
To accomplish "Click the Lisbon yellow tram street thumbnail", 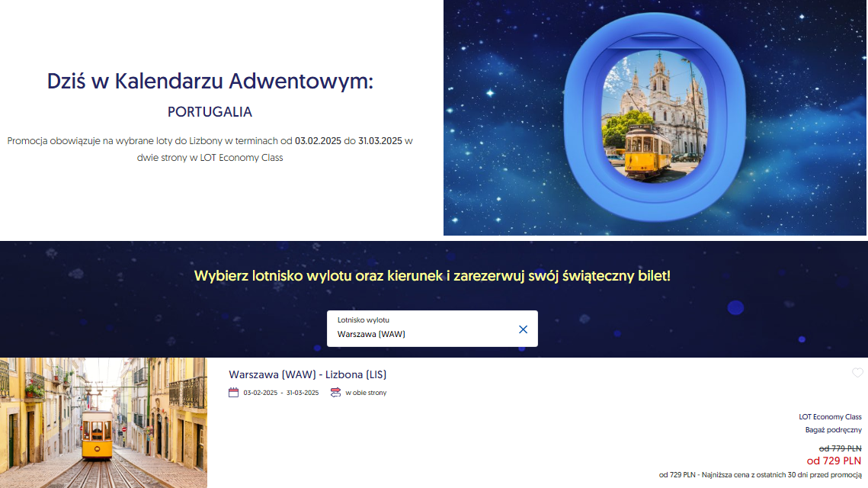I will click(x=104, y=422).
